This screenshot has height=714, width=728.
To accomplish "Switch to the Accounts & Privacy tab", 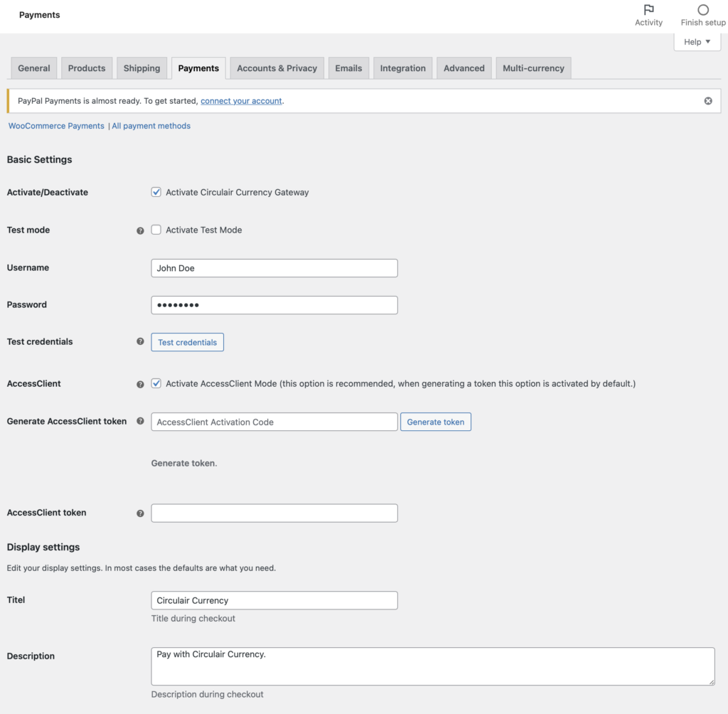I will 277,68.
